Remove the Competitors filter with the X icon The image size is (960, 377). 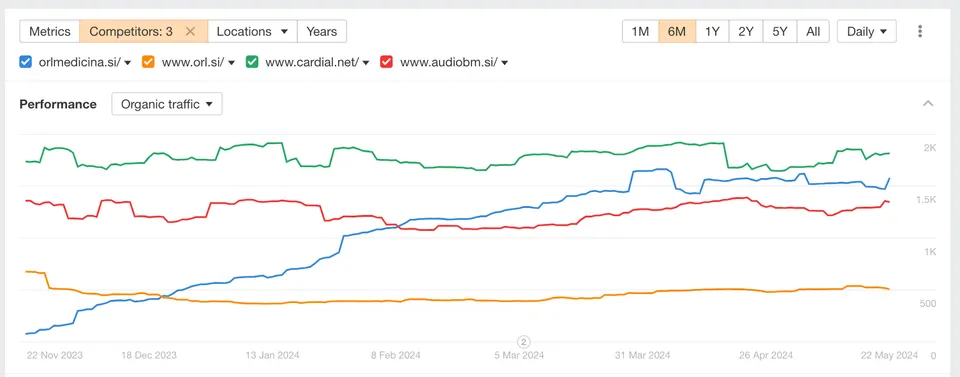[190, 31]
